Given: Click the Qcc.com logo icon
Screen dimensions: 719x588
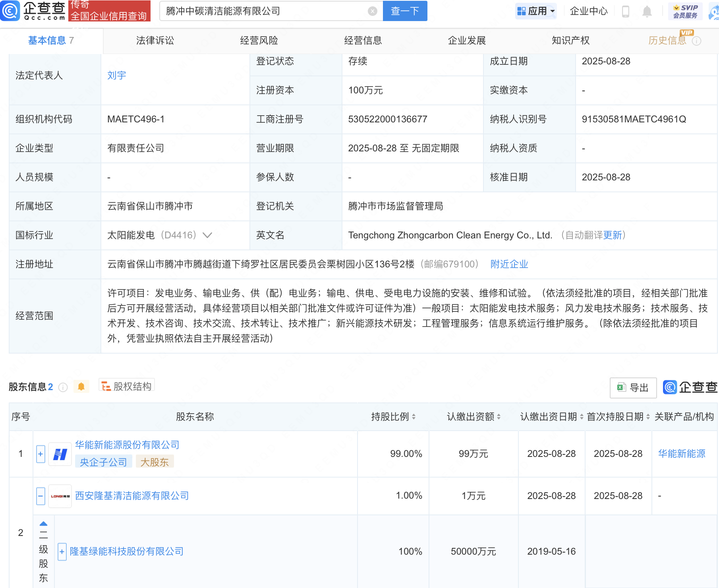Looking at the screenshot, I should (x=10, y=11).
